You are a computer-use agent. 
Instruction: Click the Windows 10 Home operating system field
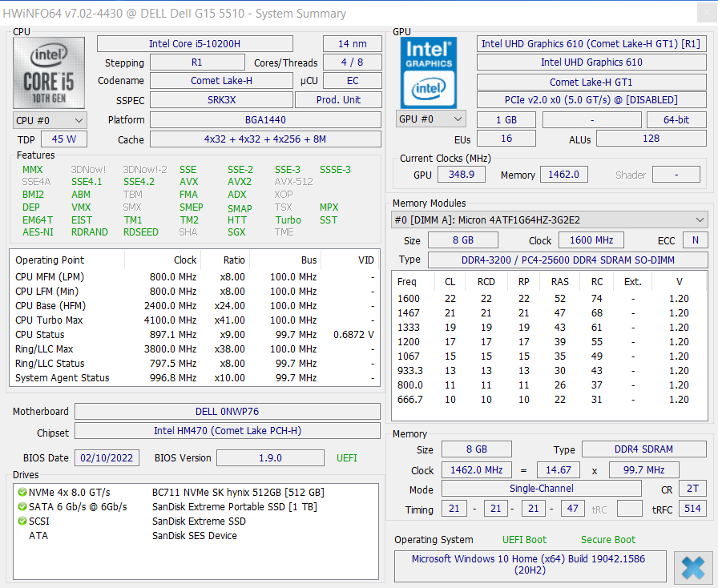[x=528, y=564]
